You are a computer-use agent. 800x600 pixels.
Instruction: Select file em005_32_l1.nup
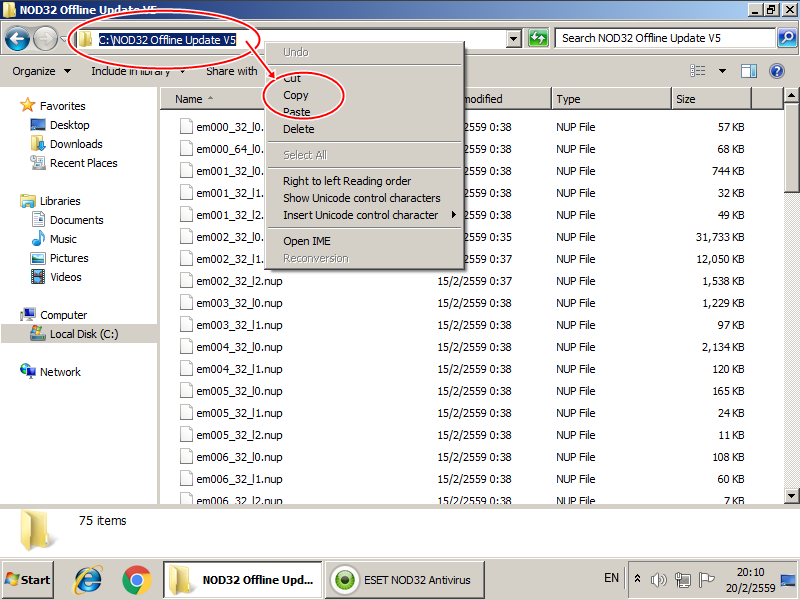[x=239, y=413]
